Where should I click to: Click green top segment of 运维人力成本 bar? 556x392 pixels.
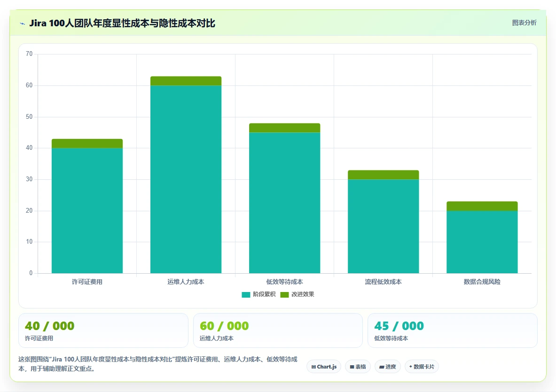coord(186,81)
